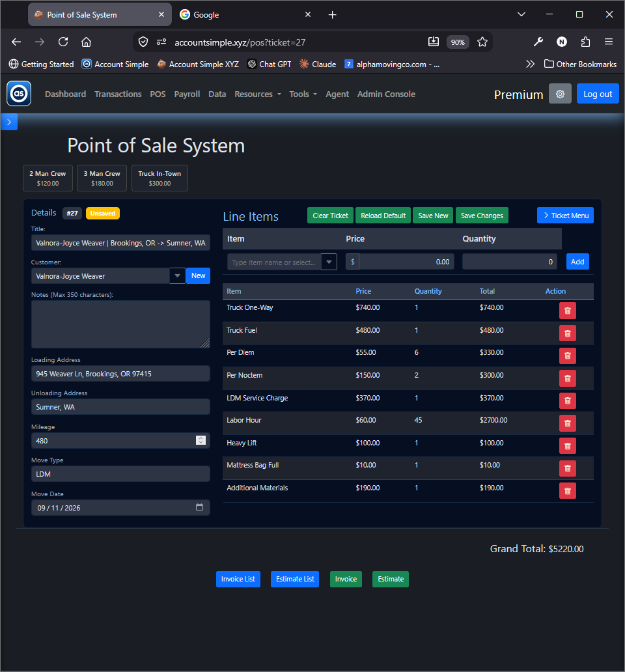Remove the Heavy Lift line item

[567, 446]
